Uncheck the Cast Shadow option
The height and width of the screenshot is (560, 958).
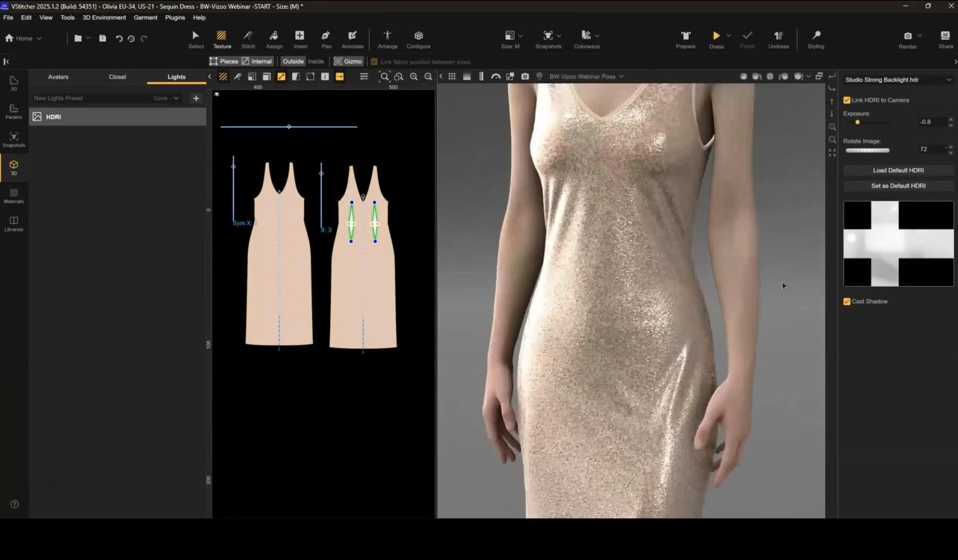(x=847, y=302)
